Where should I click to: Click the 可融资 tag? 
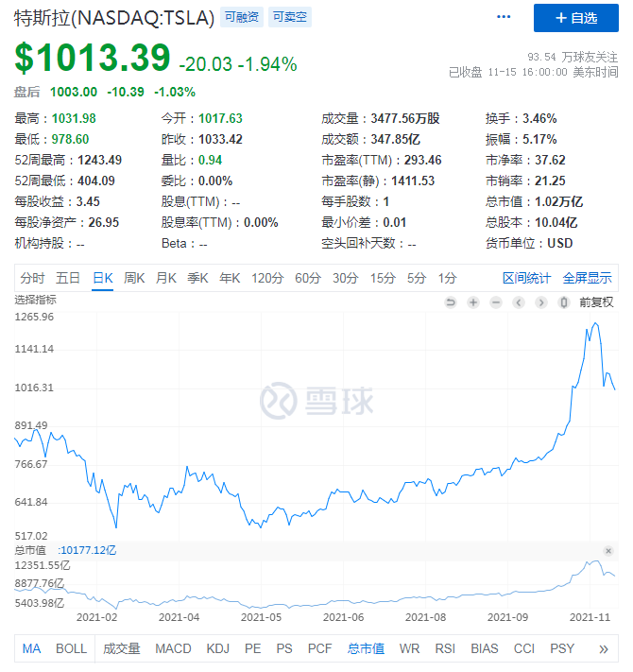point(242,18)
